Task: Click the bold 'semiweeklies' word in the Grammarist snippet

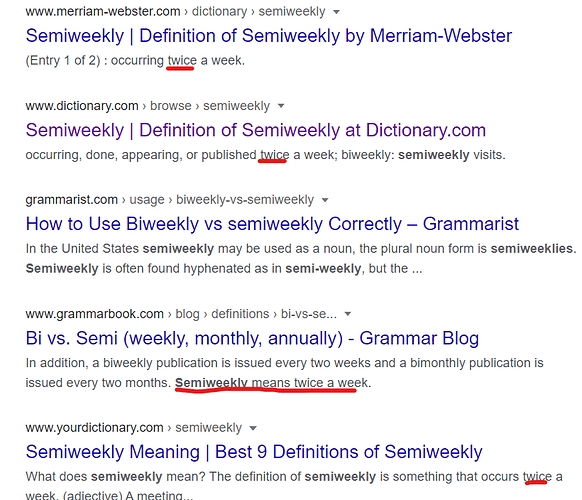Action: pos(532,249)
